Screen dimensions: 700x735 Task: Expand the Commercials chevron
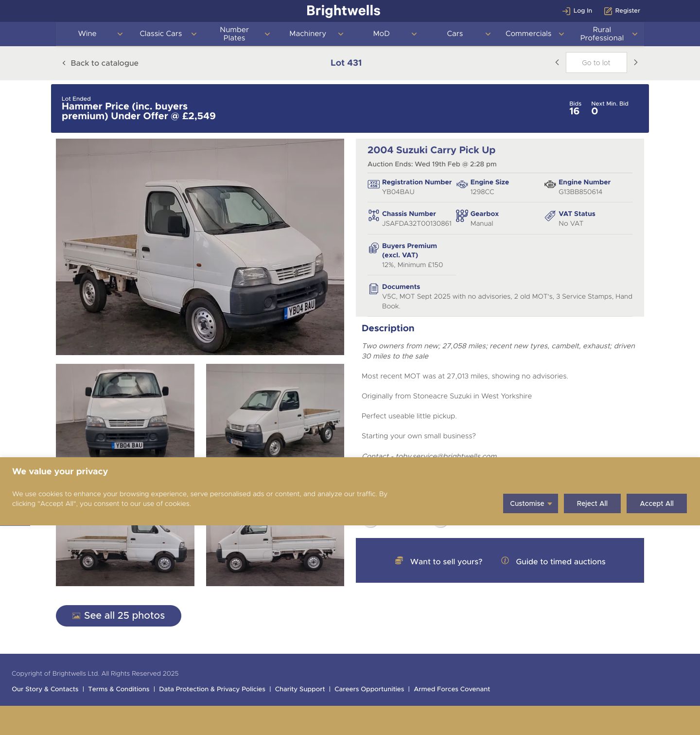coord(561,34)
